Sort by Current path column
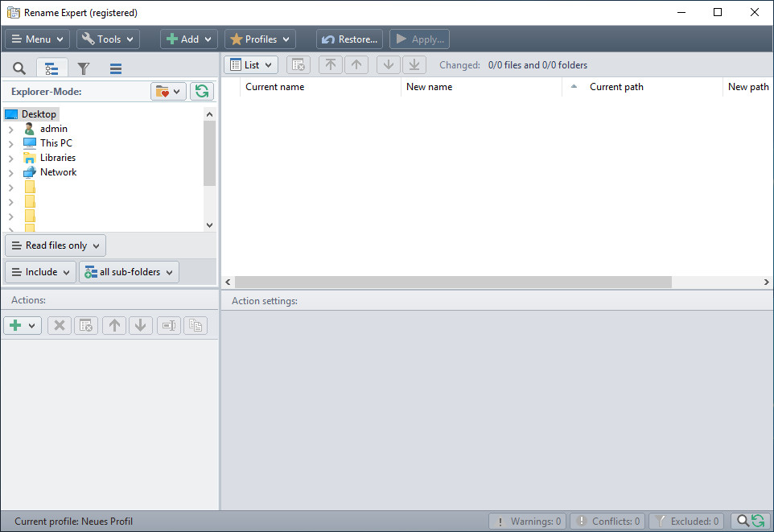The height and width of the screenshot is (532, 774). click(x=643, y=87)
